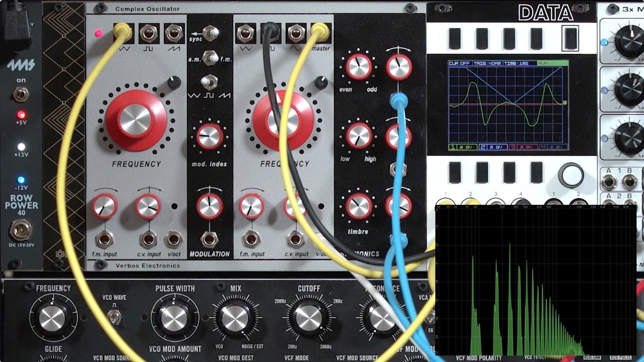
Task: Select the CUR:OFF label on DATA screen
Action: point(459,64)
